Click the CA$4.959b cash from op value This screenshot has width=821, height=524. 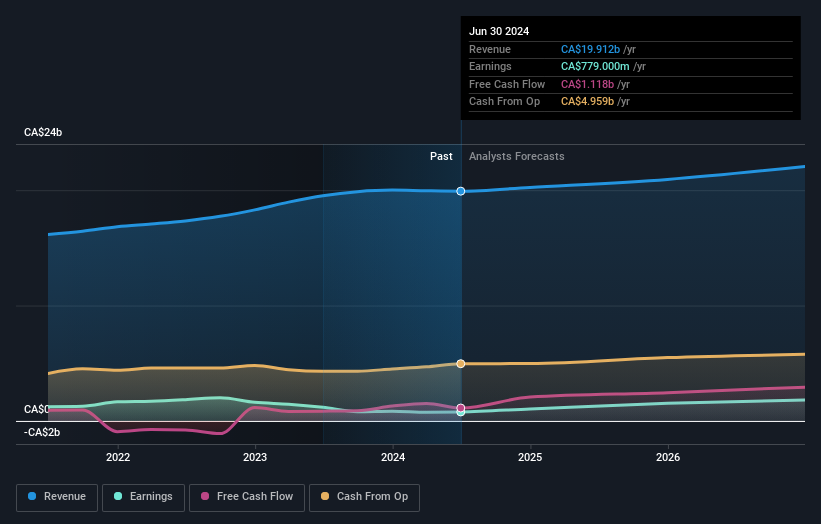point(587,102)
